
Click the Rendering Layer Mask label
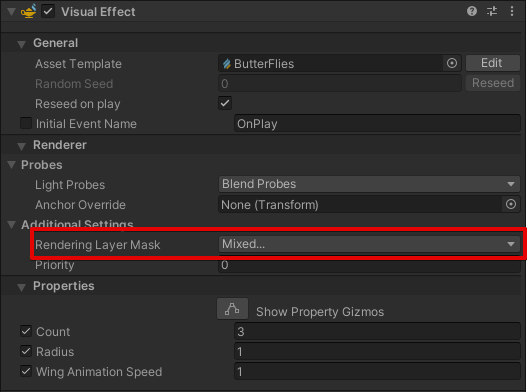pyautogui.click(x=98, y=245)
